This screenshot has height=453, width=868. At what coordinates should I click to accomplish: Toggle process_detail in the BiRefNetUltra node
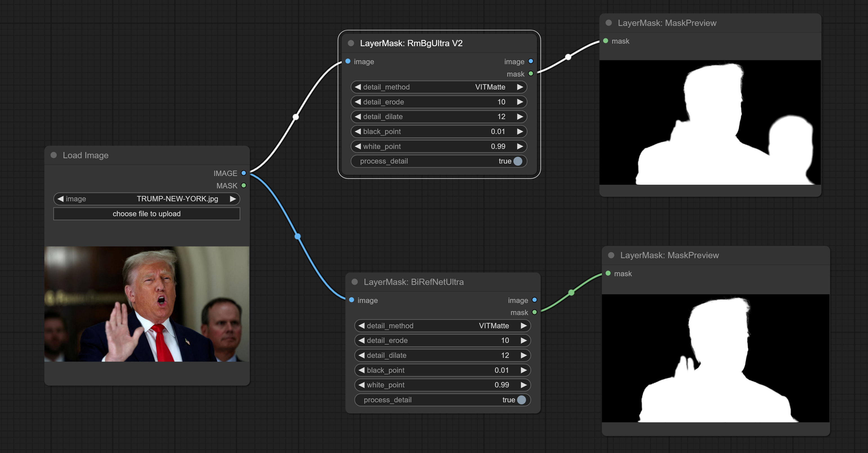(521, 400)
